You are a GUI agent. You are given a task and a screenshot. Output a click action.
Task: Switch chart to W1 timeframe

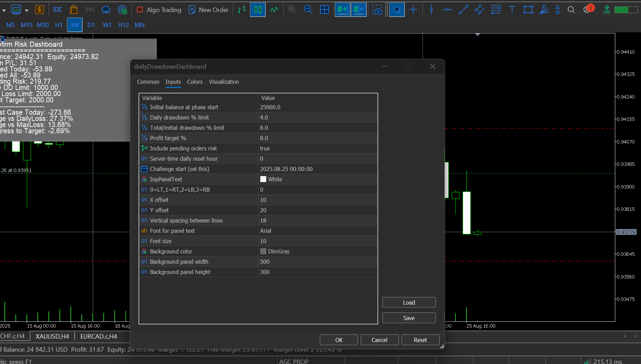107,25
